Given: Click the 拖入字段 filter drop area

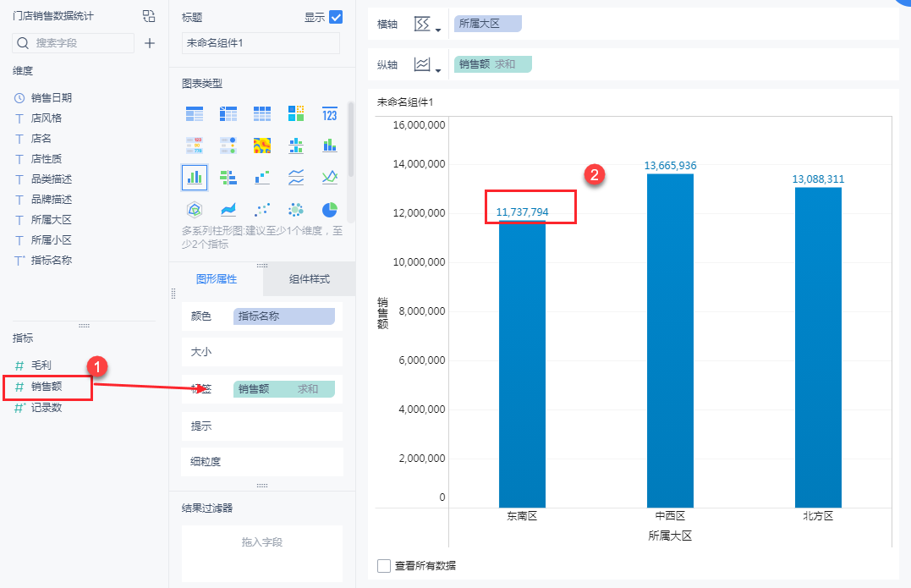Looking at the screenshot, I should tap(262, 553).
